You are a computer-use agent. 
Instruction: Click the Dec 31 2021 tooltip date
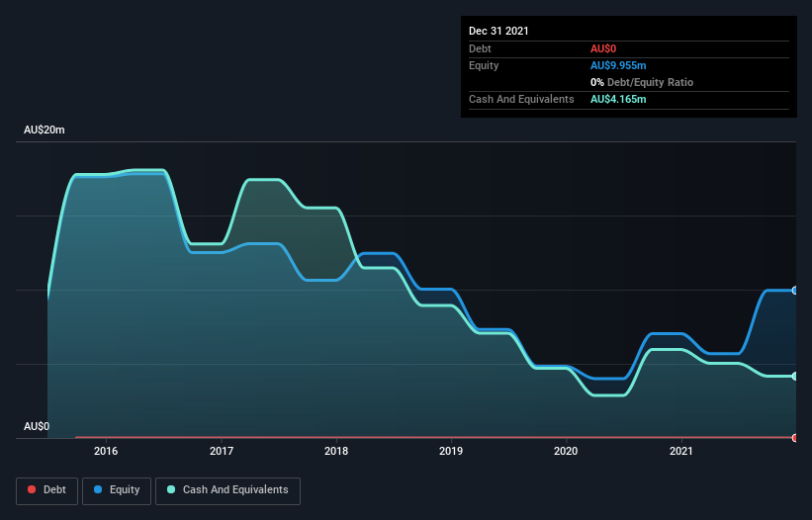[498, 31]
